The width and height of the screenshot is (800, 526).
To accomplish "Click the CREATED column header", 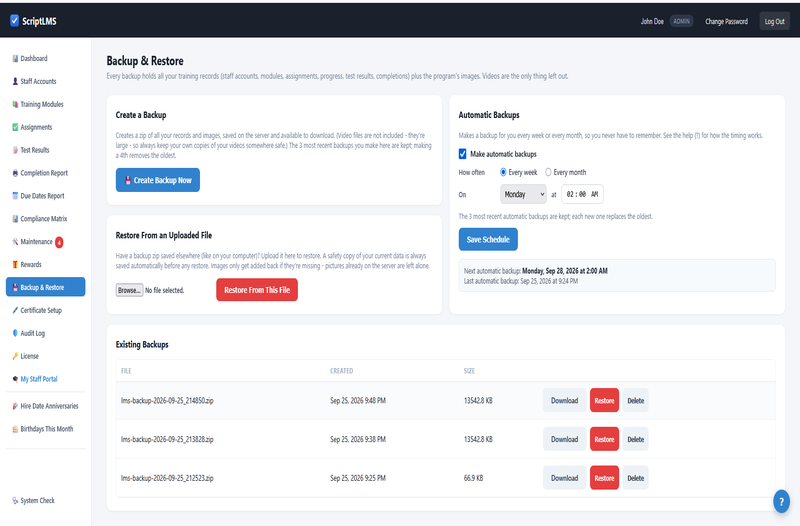I will pyautogui.click(x=341, y=371).
